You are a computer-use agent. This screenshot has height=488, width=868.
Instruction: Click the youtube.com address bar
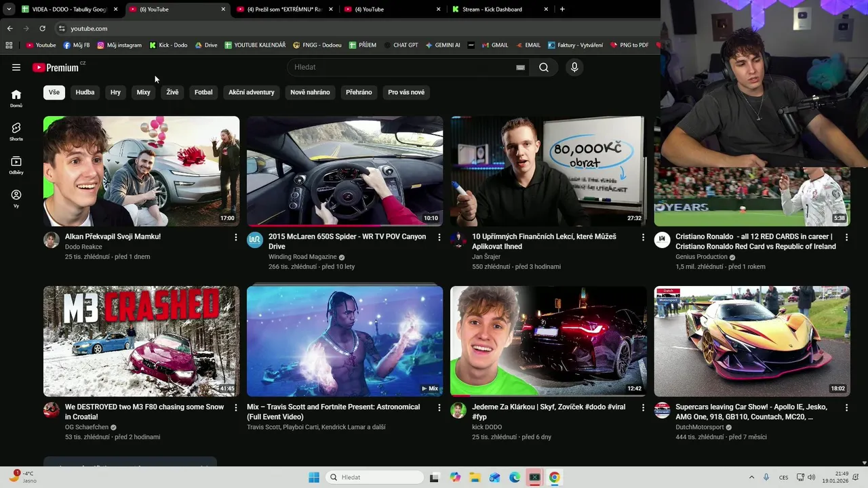pos(89,28)
